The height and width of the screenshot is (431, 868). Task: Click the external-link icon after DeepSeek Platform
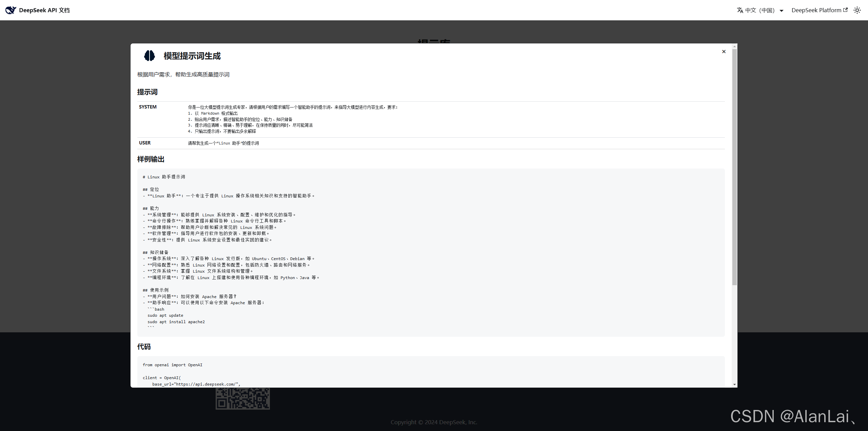[x=845, y=10]
